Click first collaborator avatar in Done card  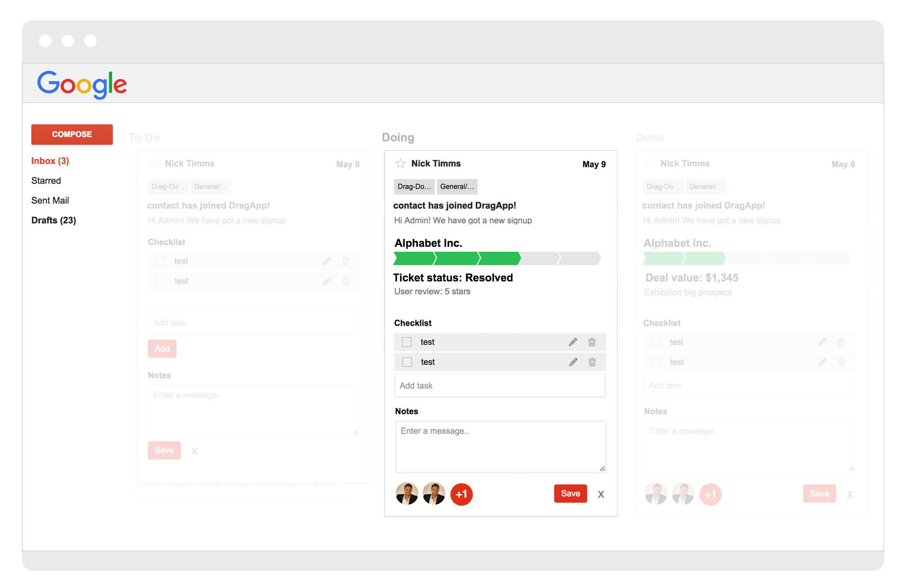point(656,494)
